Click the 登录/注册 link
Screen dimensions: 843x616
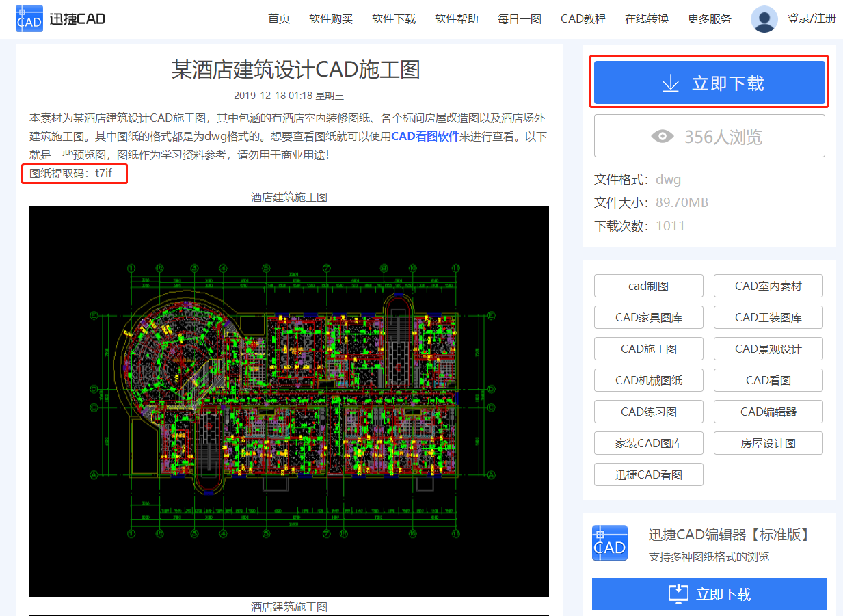point(812,19)
